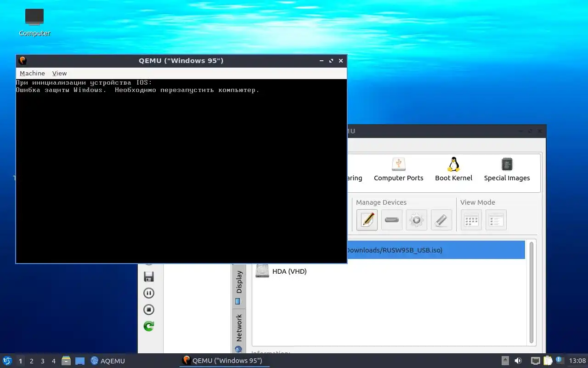Image resolution: width=588 pixels, height=368 pixels.
Task: Open the View menu in QEMU window
Action: (x=59, y=73)
